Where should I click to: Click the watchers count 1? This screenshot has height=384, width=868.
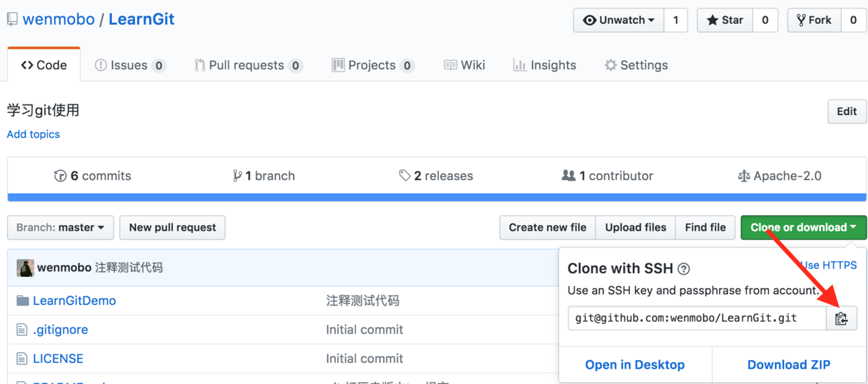click(x=675, y=20)
